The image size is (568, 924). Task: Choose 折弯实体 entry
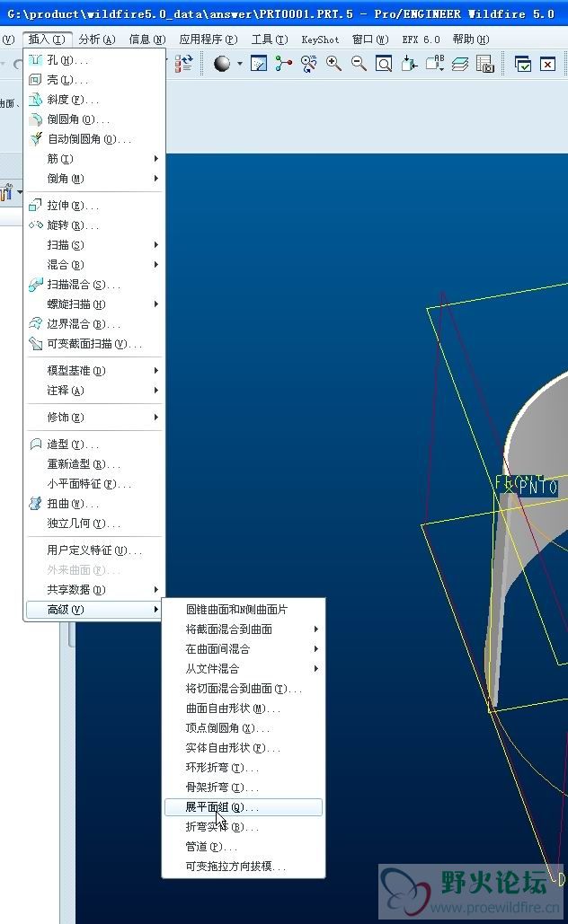(x=244, y=827)
